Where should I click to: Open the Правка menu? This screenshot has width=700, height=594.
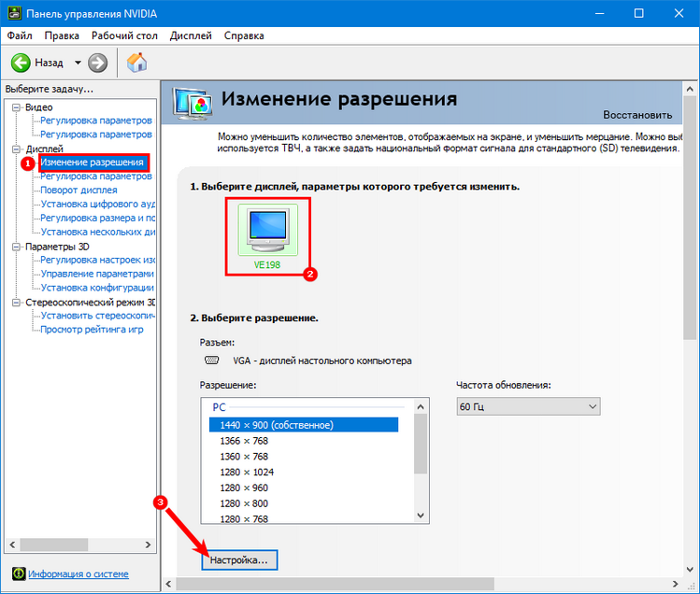pos(62,35)
